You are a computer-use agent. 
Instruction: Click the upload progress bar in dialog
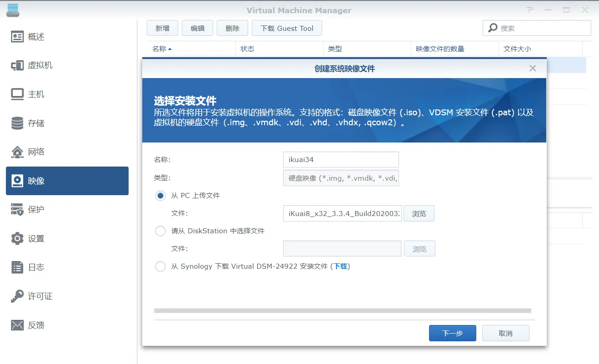pyautogui.click(x=343, y=311)
